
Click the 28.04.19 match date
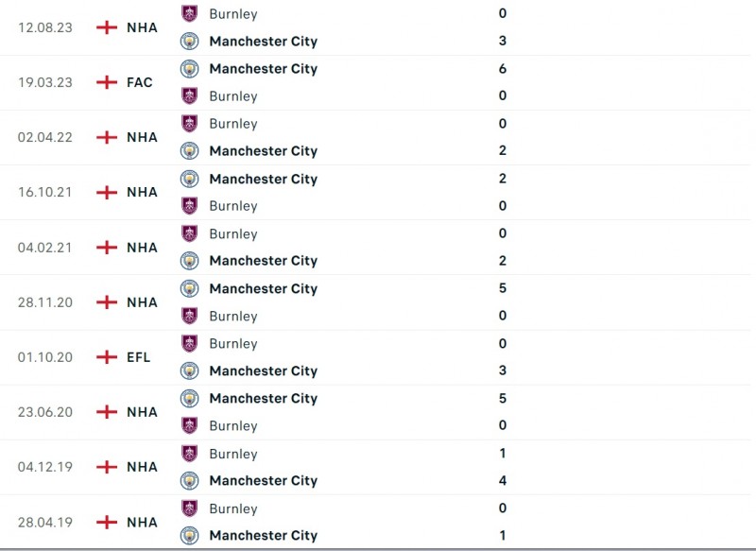pyautogui.click(x=43, y=522)
